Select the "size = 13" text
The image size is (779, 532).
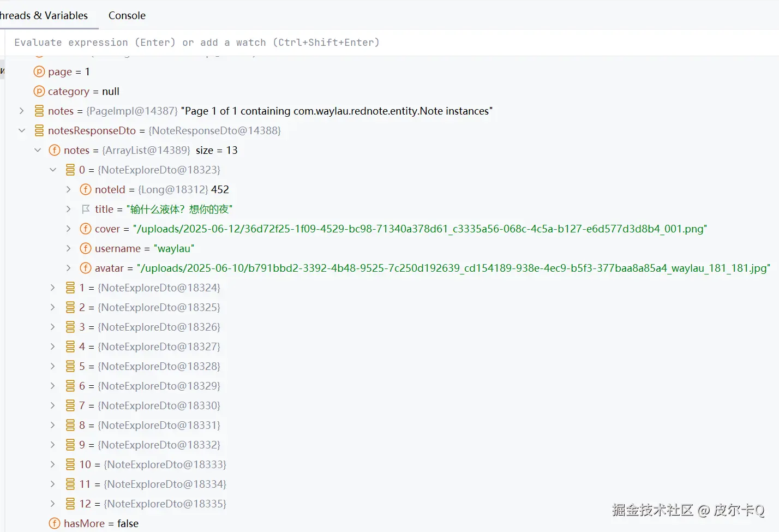pos(217,150)
